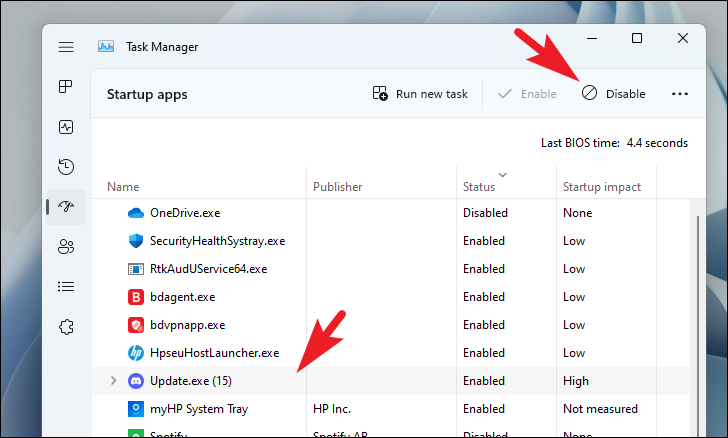This screenshot has height=438, width=728.
Task: Click the Task Manager app icon
Action: click(x=106, y=46)
